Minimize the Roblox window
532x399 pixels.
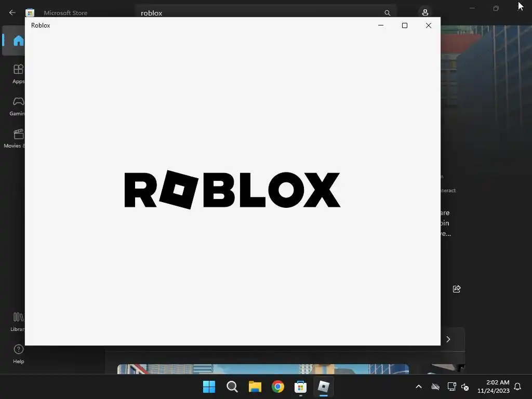(x=381, y=25)
